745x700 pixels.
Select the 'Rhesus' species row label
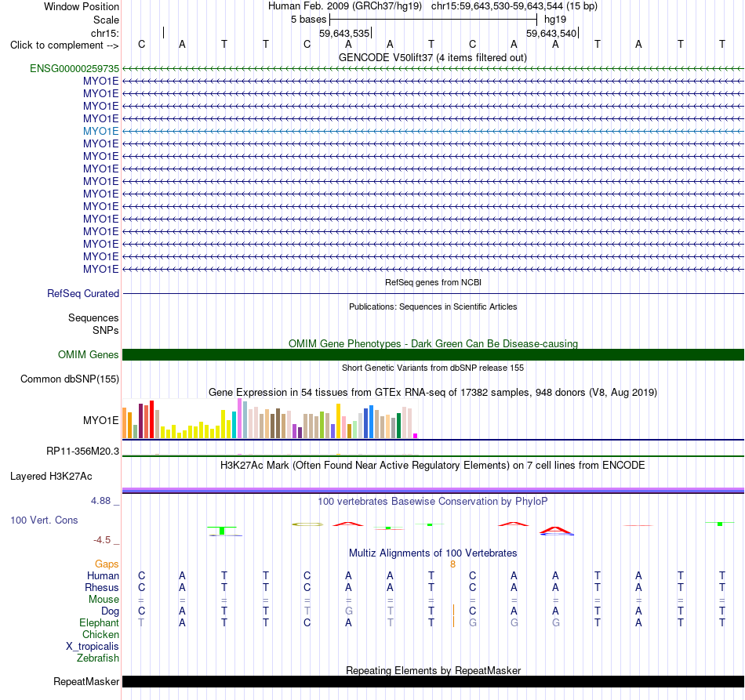(x=102, y=588)
